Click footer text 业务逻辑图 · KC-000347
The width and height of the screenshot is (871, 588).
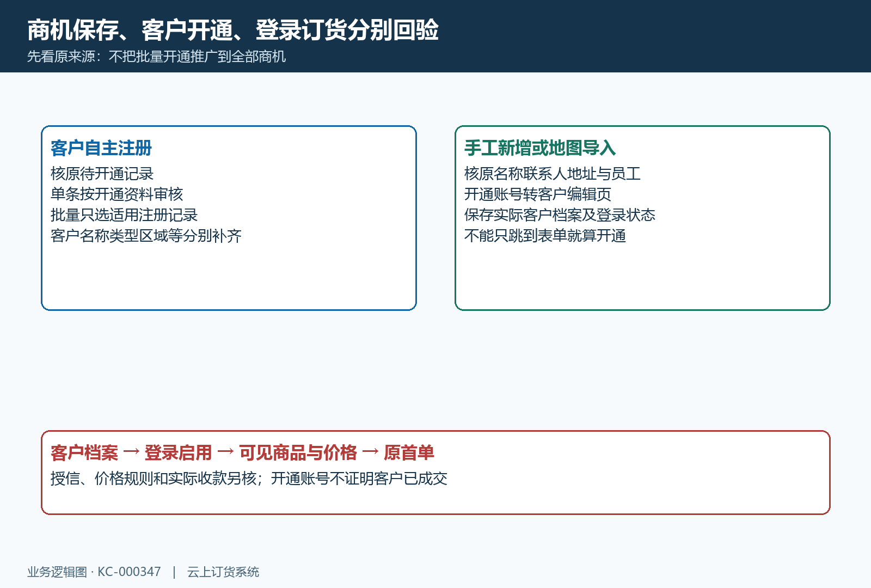94,572
